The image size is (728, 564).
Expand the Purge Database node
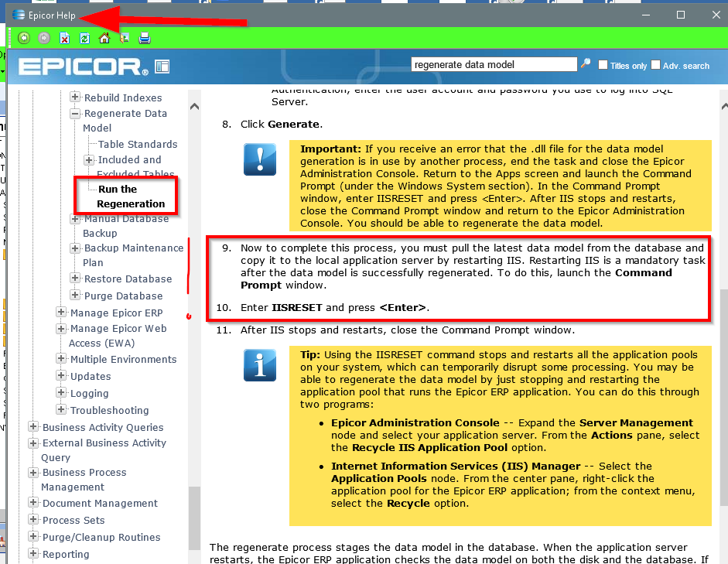[75, 296]
